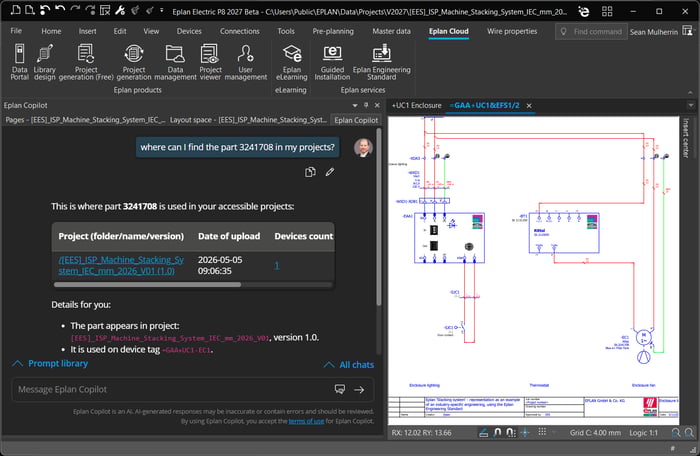Screen dimensions: 700x456
Task: Expand the All chats list
Action: coord(349,365)
